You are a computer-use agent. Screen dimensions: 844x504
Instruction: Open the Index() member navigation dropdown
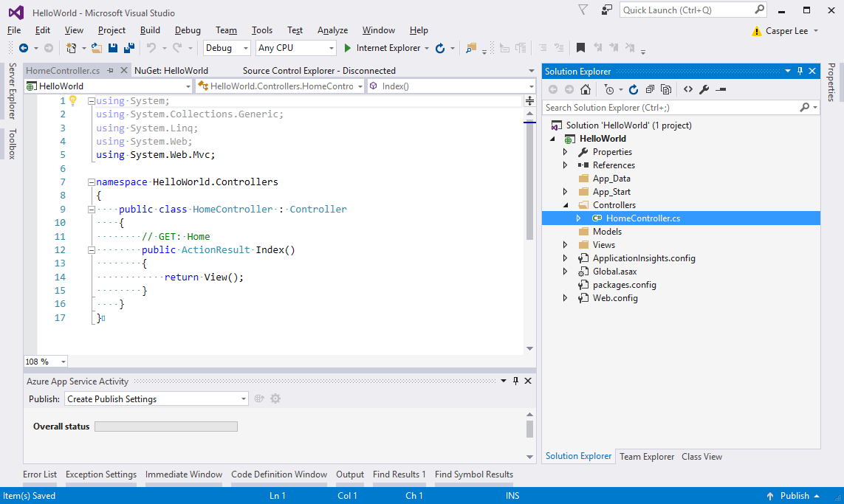(x=451, y=86)
